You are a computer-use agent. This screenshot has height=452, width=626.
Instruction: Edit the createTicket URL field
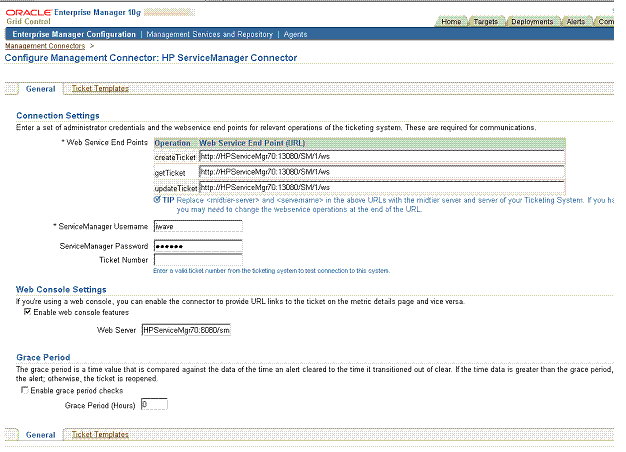[382, 157]
